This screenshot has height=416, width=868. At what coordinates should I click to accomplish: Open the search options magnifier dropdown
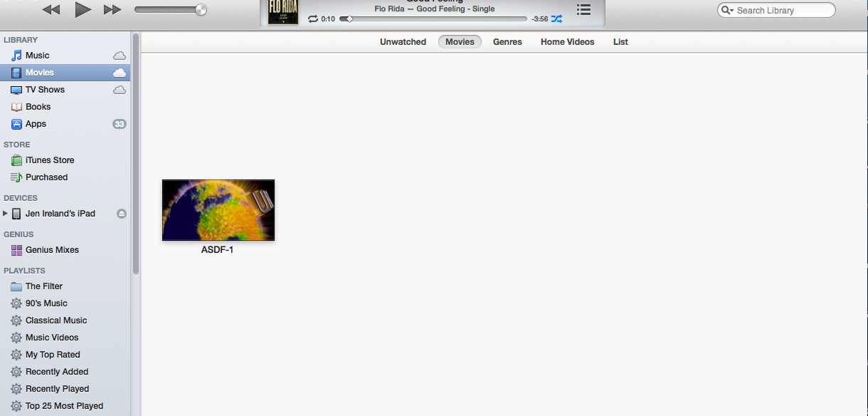(727, 11)
